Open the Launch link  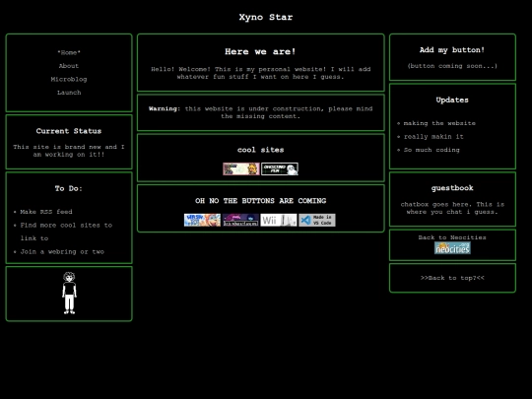(x=69, y=93)
